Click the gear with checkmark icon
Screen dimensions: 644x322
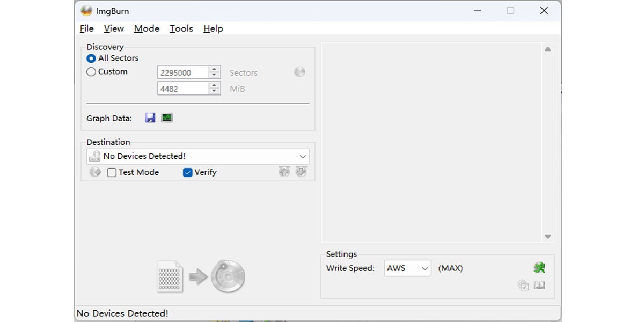(523, 286)
